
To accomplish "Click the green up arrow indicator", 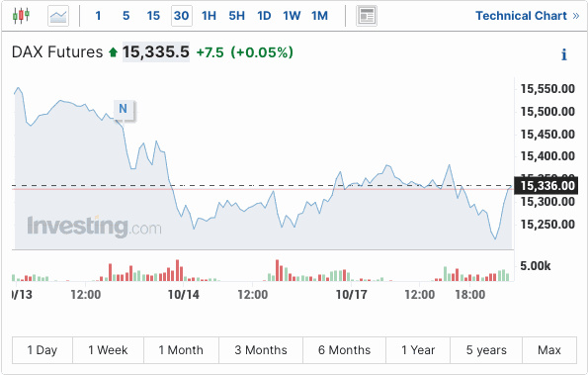I will coord(113,52).
